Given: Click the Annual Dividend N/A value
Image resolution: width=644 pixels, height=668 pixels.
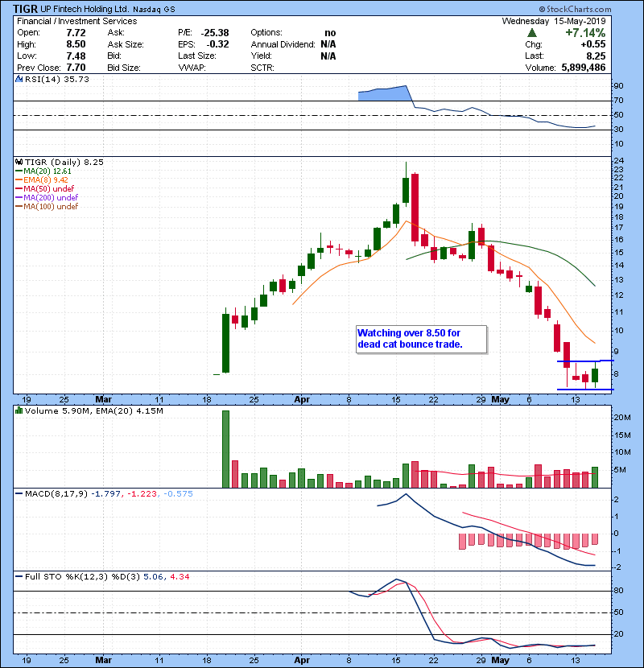Looking at the screenshot, I should (328, 44).
